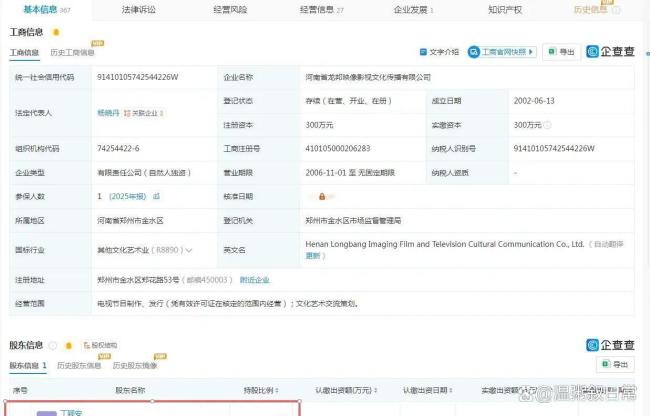Image resolution: width=650 pixels, height=416 pixels.
Task: Click the 企查查 logo in the shareholder section
Action: tap(610, 345)
